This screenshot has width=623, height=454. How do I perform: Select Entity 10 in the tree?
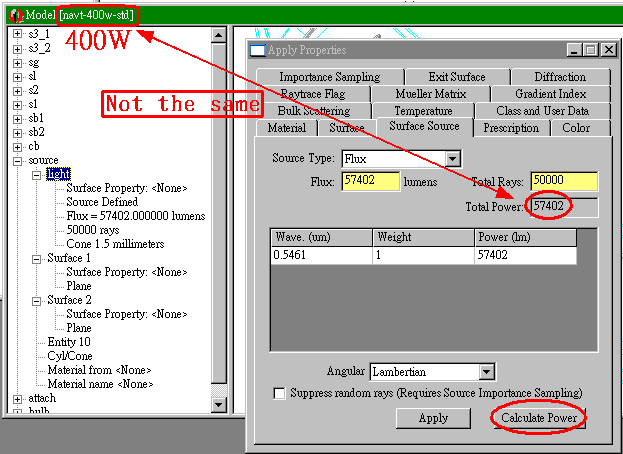coord(69,342)
